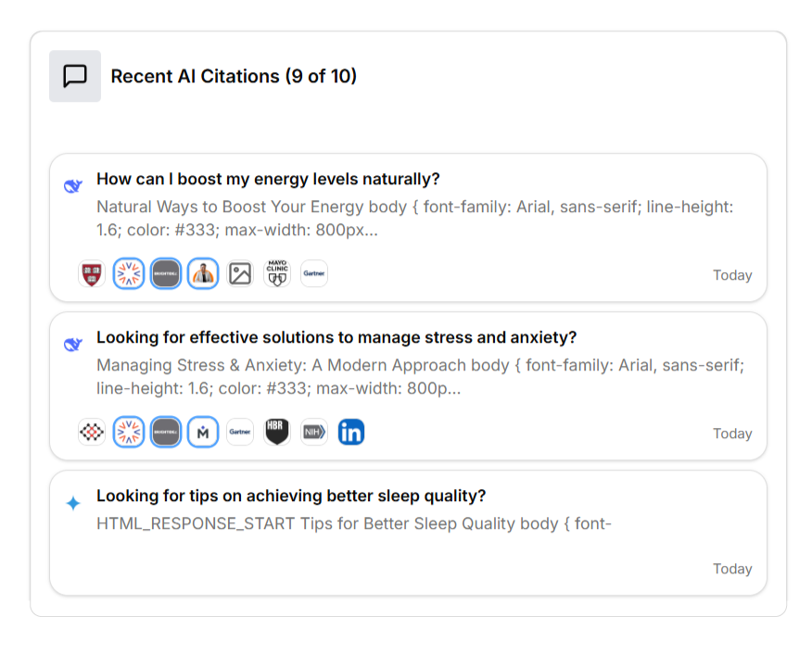812x667 pixels.
Task: Click the Gartner icon in stress citation
Action: [240, 432]
